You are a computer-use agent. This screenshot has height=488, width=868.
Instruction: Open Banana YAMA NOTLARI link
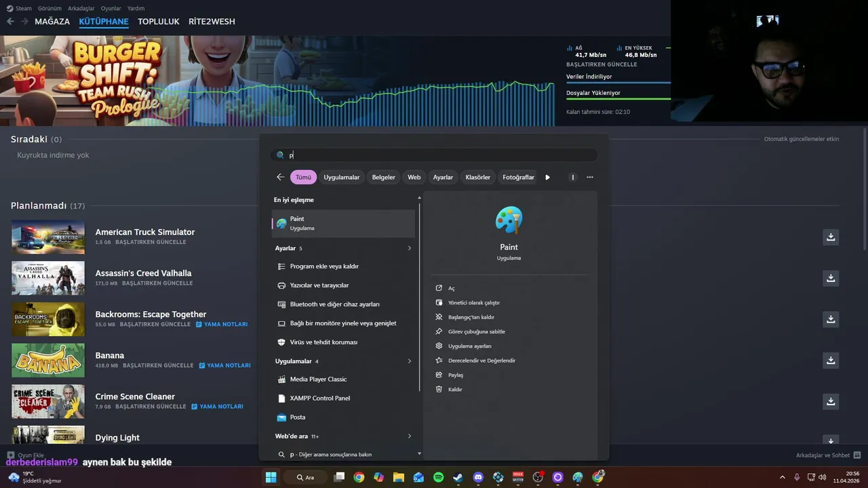225,365
